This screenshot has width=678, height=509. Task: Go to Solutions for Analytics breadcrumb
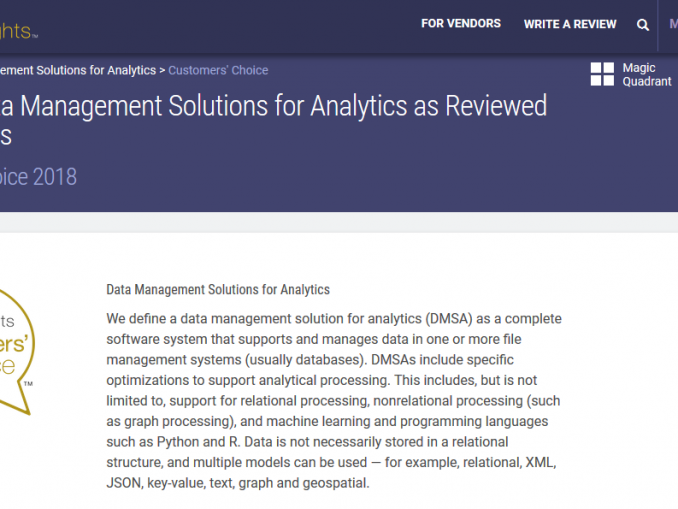pyautogui.click(x=77, y=71)
